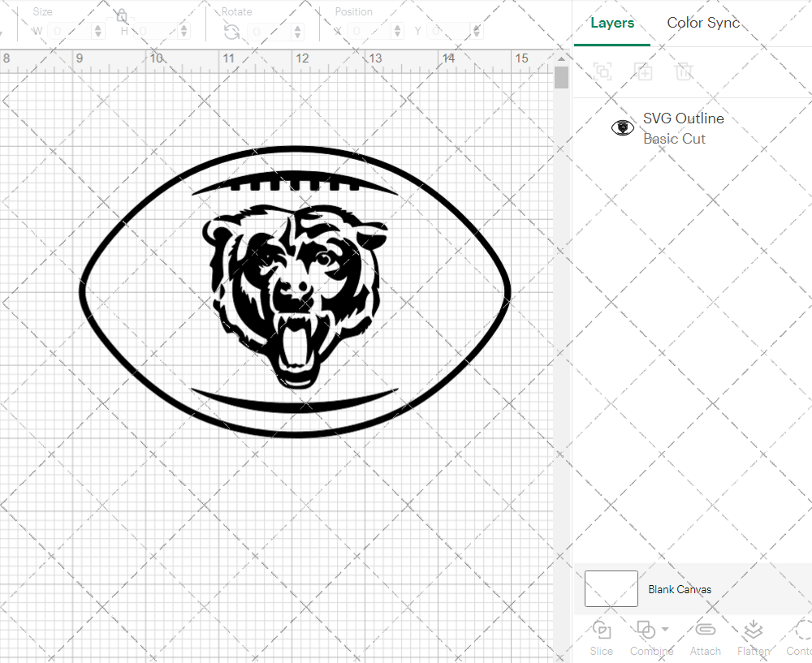Click the Width stepper arrows
812x663 pixels.
click(99, 32)
